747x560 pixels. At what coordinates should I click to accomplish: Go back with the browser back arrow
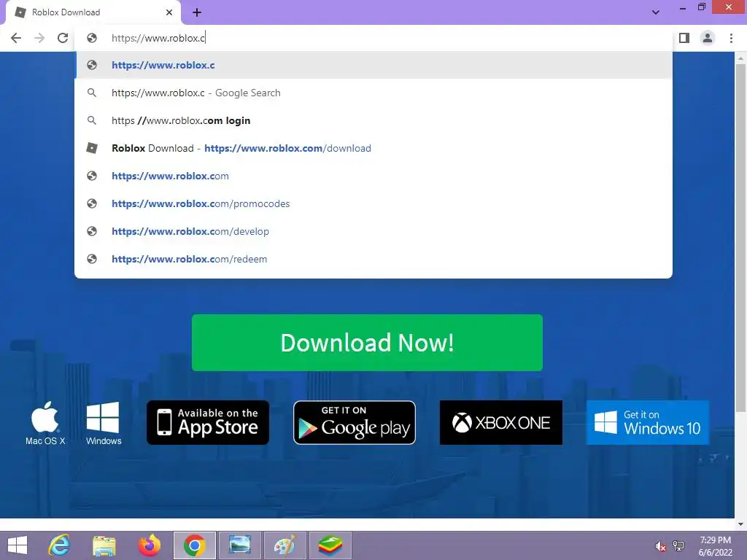coord(16,38)
